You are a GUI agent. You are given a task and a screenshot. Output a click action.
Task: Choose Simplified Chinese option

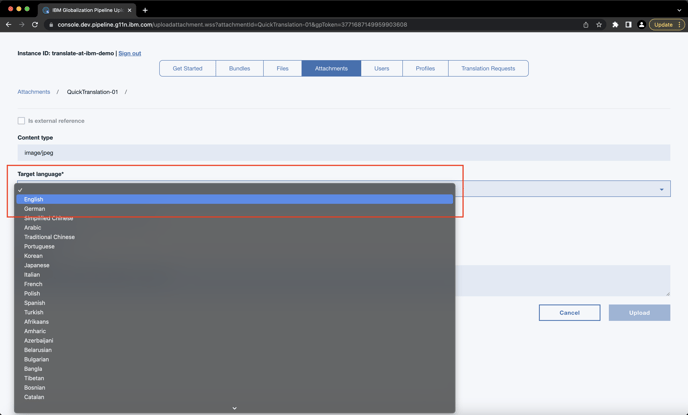click(x=235, y=218)
